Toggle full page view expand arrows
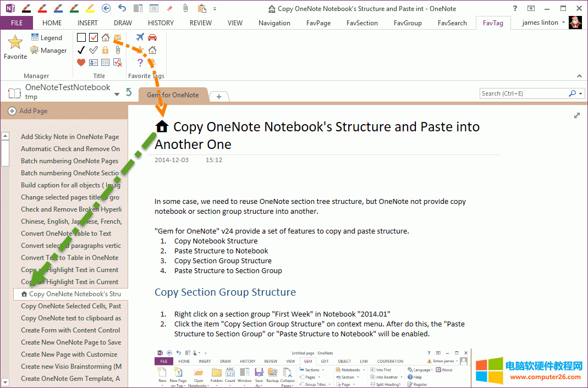The image size is (588, 388). [577, 115]
